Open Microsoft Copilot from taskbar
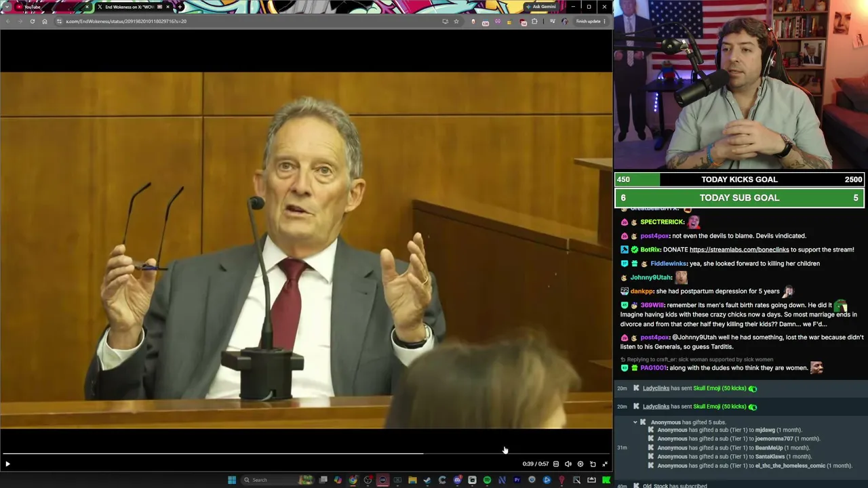Image resolution: width=868 pixels, height=488 pixels. (338, 480)
